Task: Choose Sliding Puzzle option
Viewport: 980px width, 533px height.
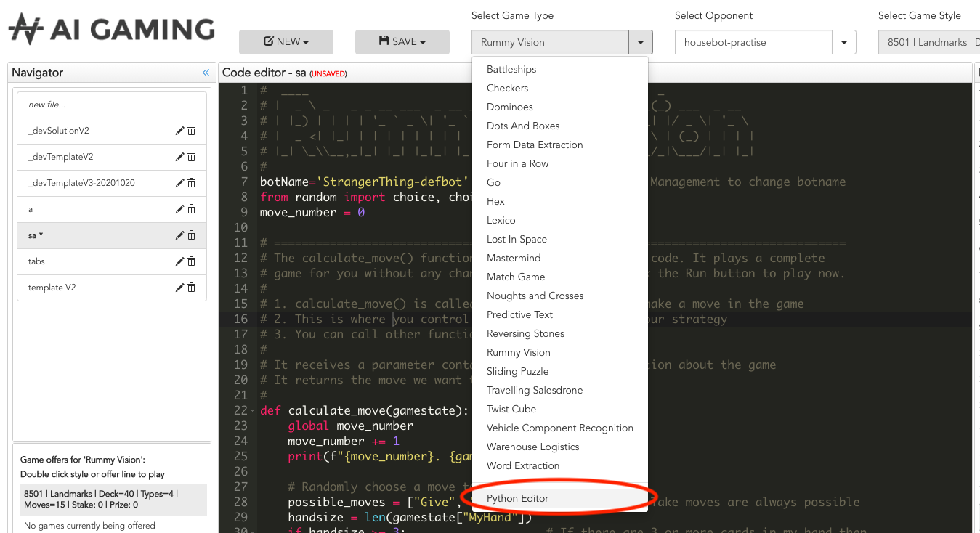Action: point(559,371)
